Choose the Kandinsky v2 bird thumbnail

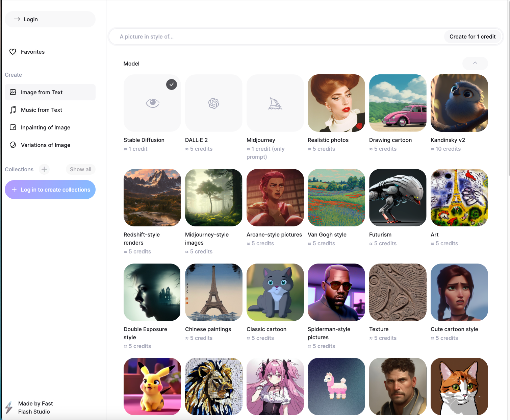coord(459,103)
